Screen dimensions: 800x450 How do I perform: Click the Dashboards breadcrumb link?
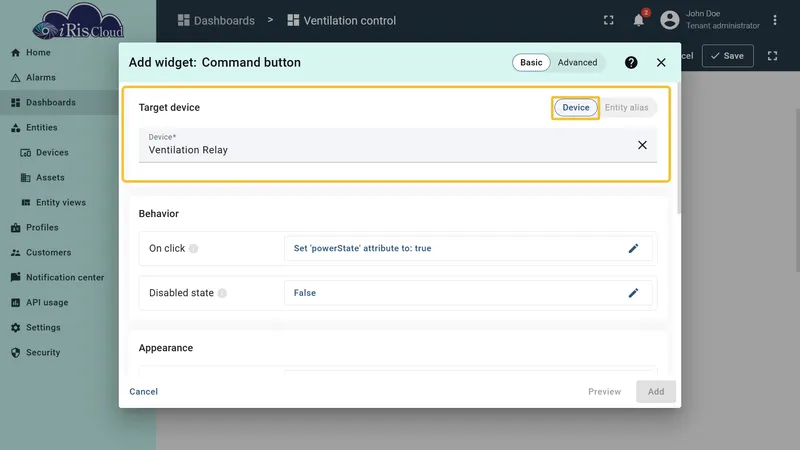(x=216, y=20)
